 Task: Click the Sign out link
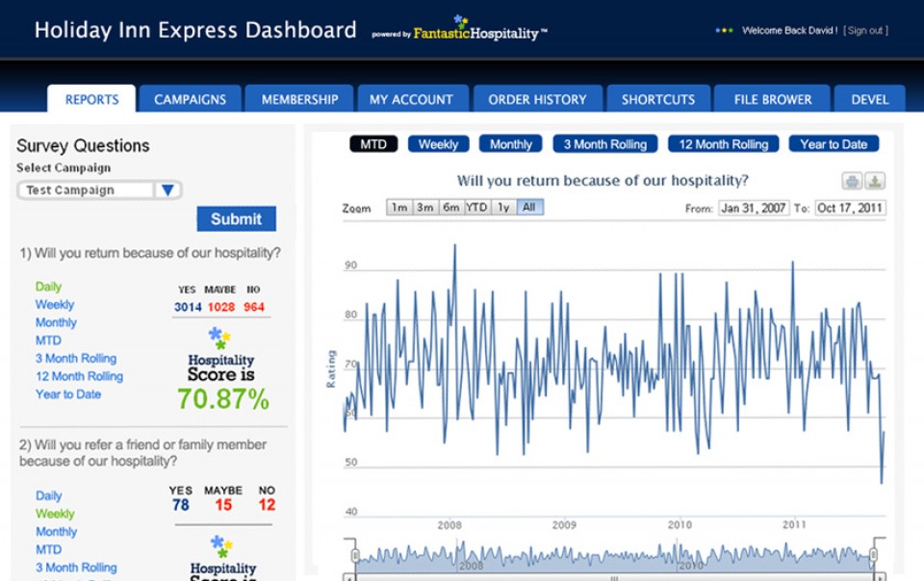pos(865,31)
